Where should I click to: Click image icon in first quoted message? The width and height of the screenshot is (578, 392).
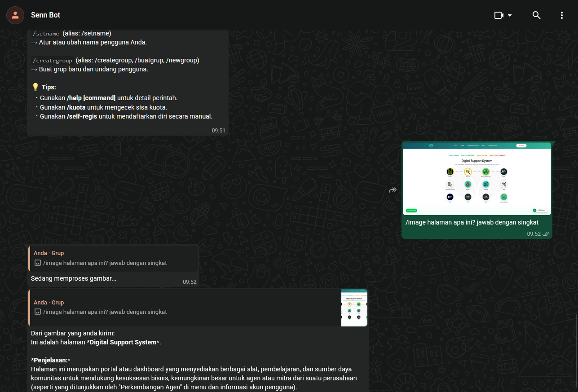38,263
